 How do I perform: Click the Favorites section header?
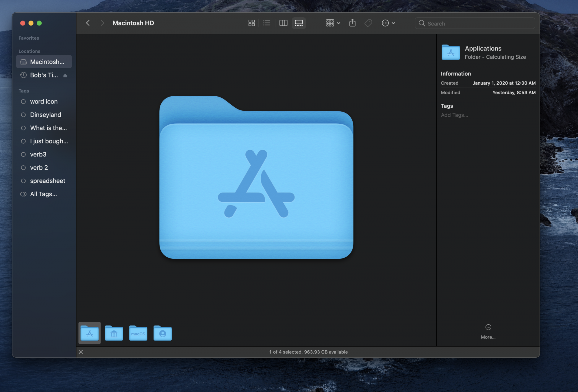29,38
